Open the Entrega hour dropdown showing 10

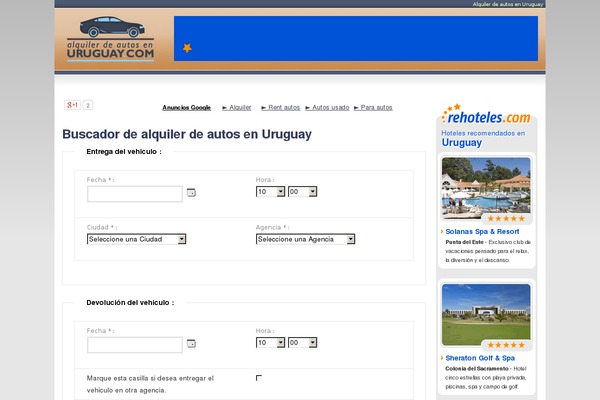click(271, 191)
